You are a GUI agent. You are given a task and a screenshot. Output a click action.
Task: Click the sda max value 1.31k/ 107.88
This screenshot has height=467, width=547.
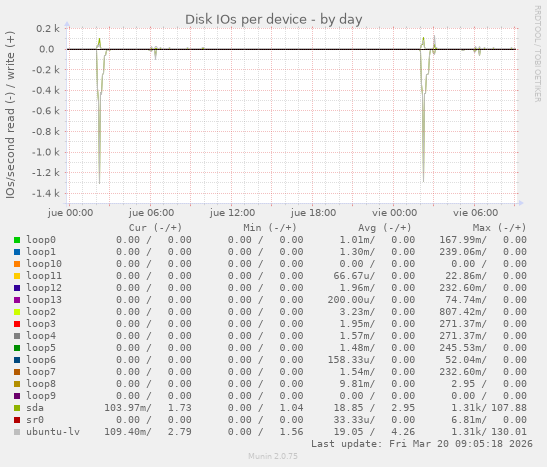pos(489,408)
